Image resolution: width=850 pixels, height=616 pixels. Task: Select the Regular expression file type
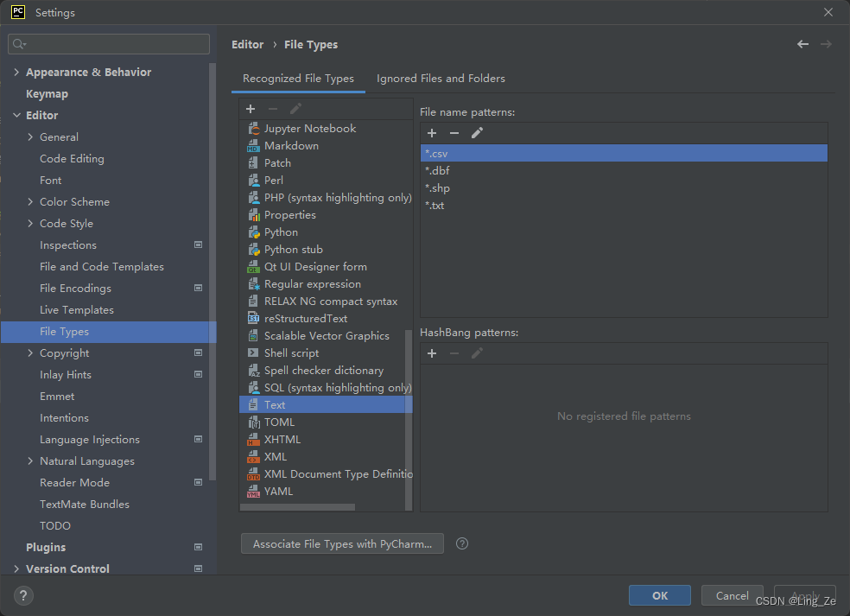(x=326, y=284)
